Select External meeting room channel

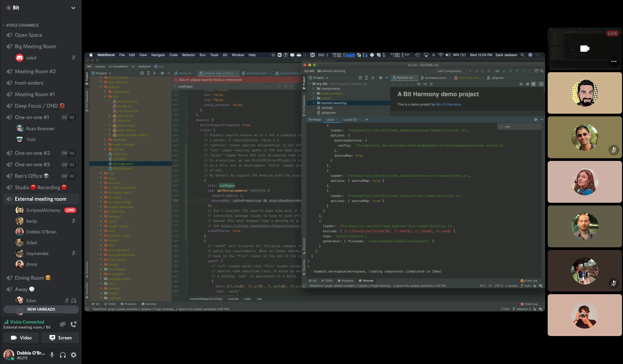click(x=41, y=199)
